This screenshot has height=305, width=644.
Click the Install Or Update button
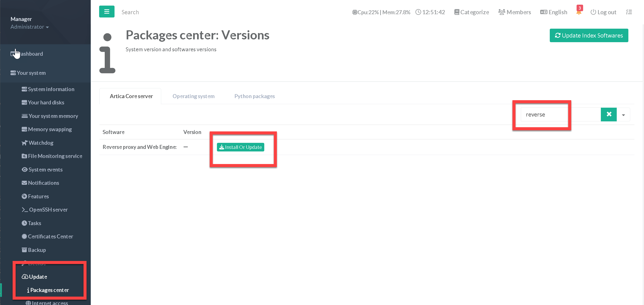[x=240, y=147]
